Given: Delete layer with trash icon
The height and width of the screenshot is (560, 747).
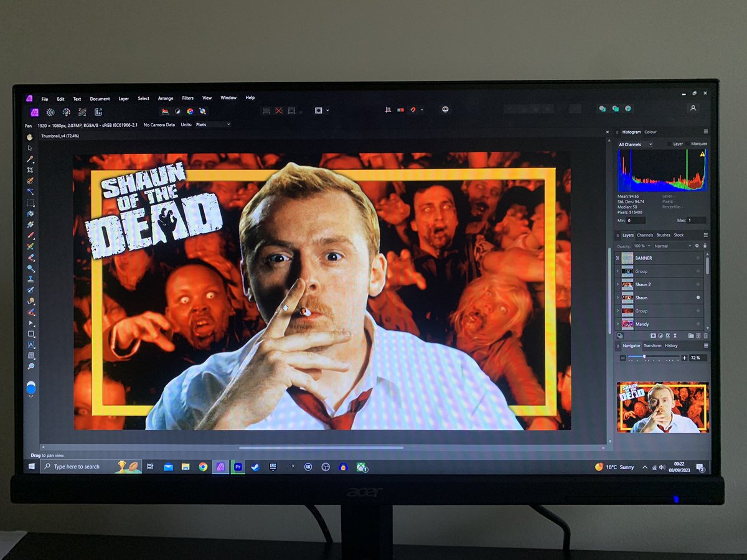Looking at the screenshot, I should point(705,335).
